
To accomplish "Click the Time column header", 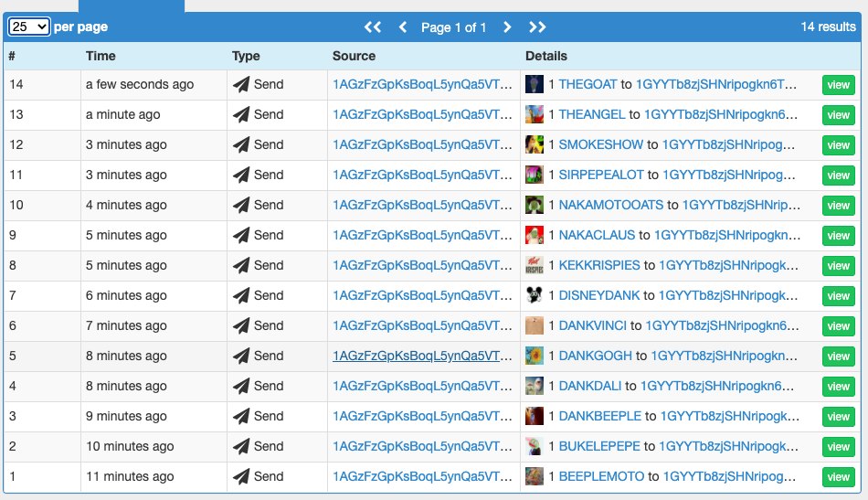I will coord(101,56).
